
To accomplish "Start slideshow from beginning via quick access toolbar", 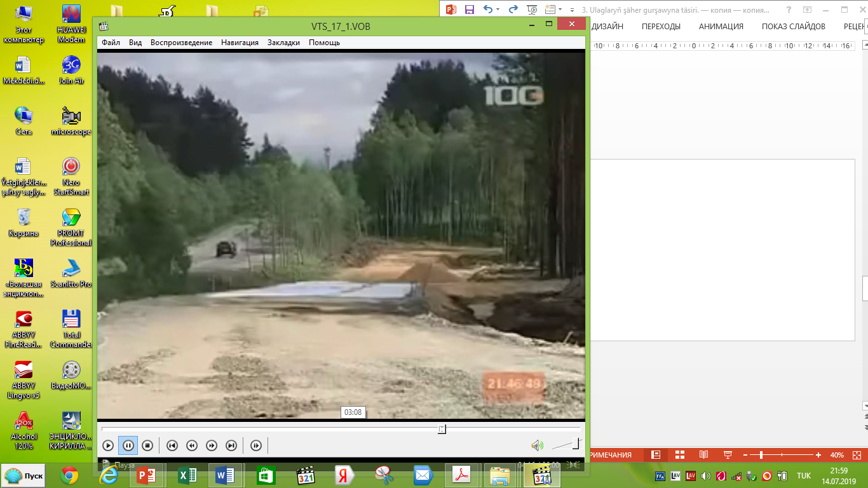I will [x=532, y=10].
